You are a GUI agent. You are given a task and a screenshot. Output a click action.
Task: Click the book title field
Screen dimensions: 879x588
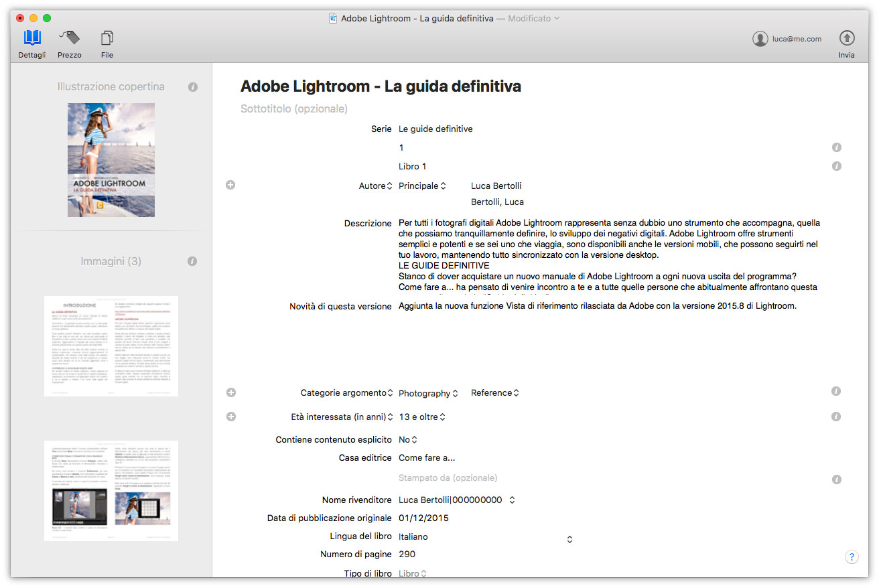point(381,86)
